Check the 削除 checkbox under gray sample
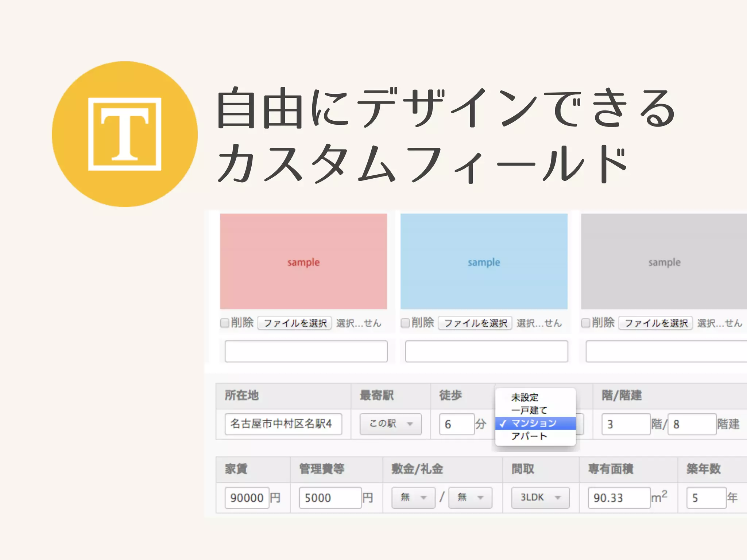Screen dimensions: 747x560 tap(586, 323)
